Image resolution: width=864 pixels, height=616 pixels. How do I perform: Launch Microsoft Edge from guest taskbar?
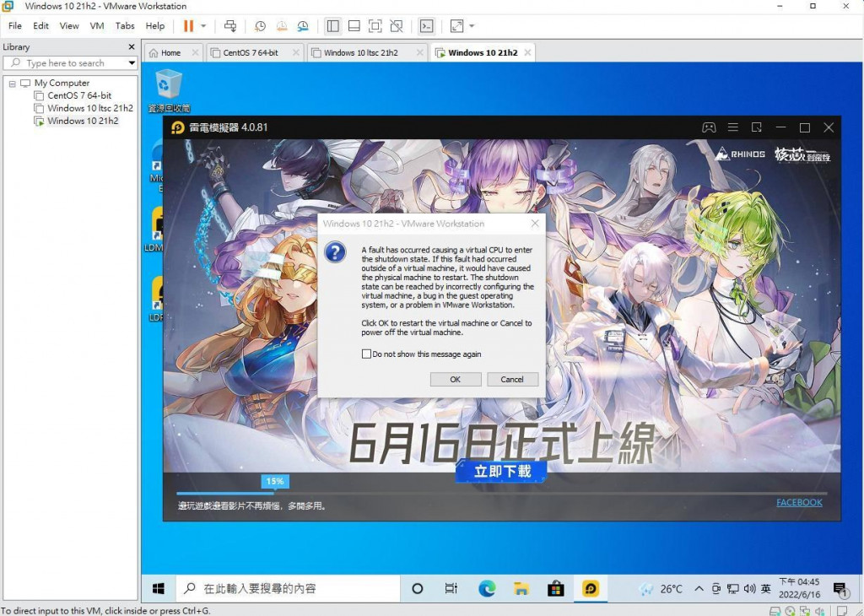487,588
